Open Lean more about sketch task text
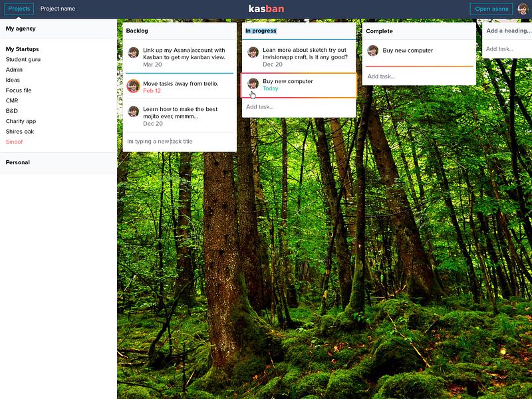 point(305,54)
